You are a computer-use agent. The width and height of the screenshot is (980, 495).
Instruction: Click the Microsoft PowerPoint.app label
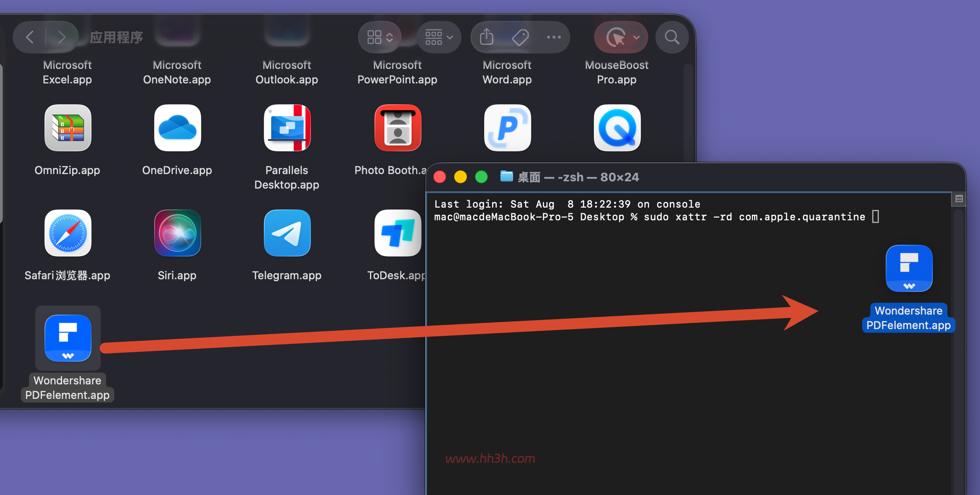(398, 73)
